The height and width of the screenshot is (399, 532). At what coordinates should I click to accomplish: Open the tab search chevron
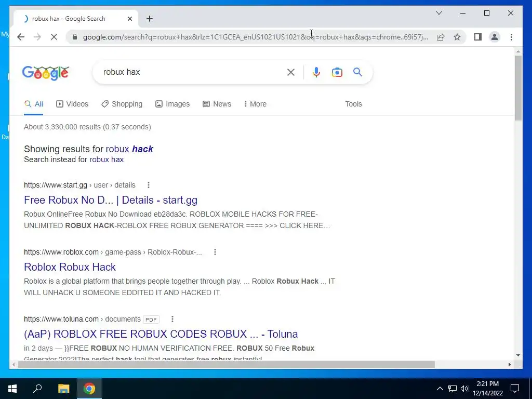[x=438, y=13]
